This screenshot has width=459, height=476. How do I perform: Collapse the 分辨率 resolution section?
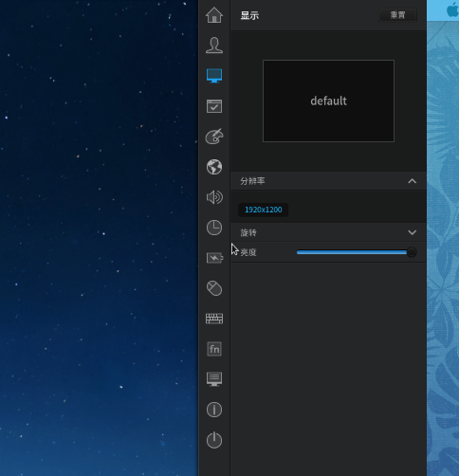(x=412, y=181)
